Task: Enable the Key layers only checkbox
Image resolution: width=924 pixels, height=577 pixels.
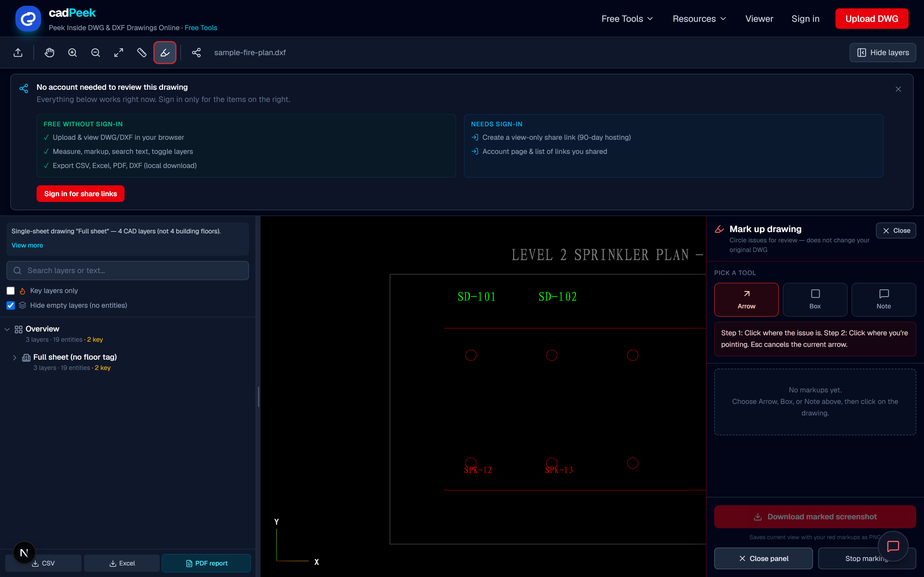Action: pyautogui.click(x=11, y=291)
